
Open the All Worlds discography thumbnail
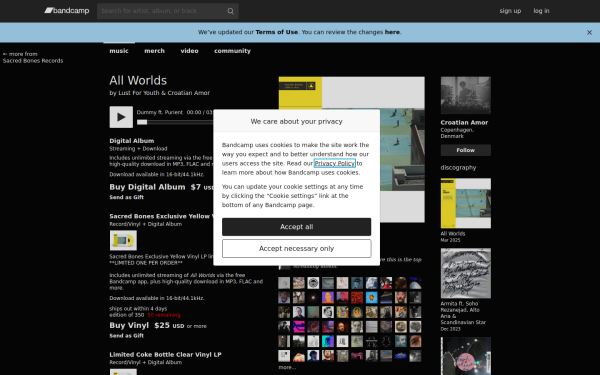(466, 203)
